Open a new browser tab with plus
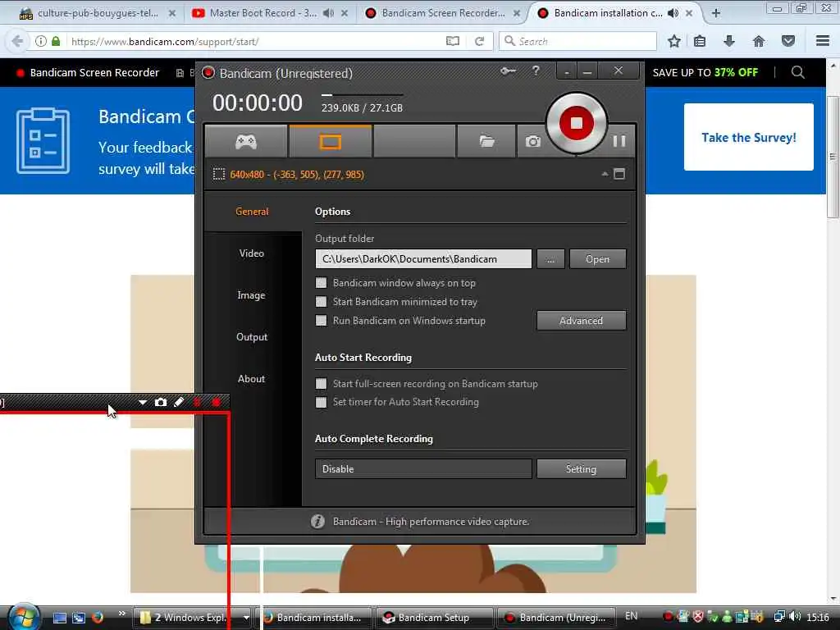The width and height of the screenshot is (840, 630). [715, 13]
